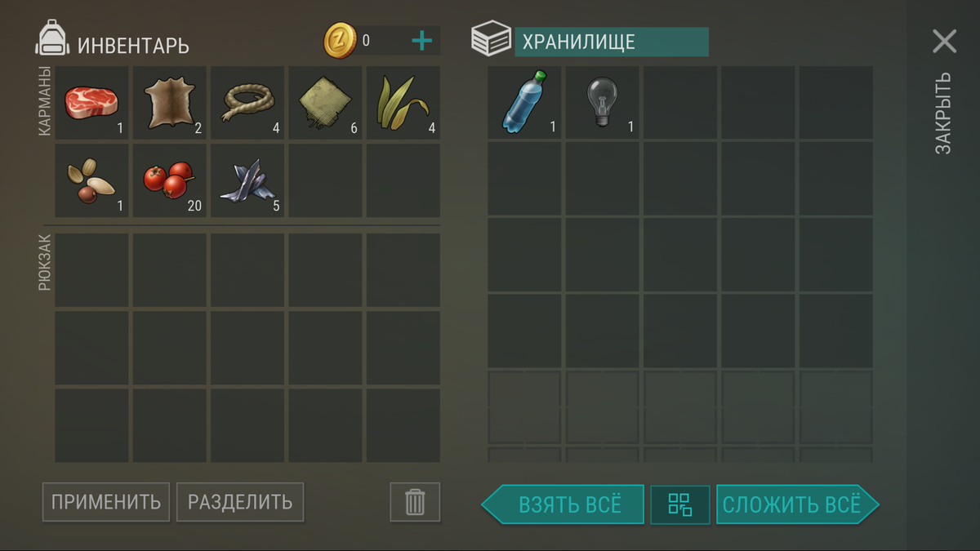
Task: Select the plant fiber item
Action: [x=403, y=103]
